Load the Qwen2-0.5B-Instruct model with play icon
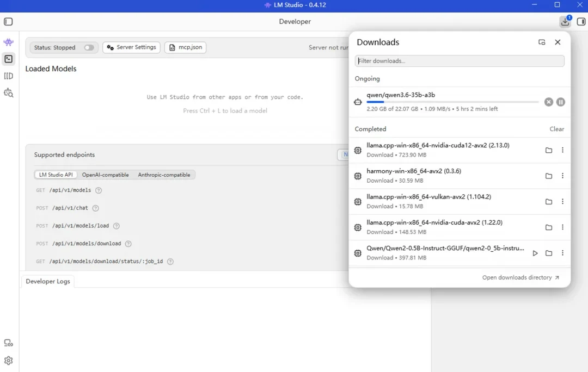The width and height of the screenshot is (588, 372). 535,253
